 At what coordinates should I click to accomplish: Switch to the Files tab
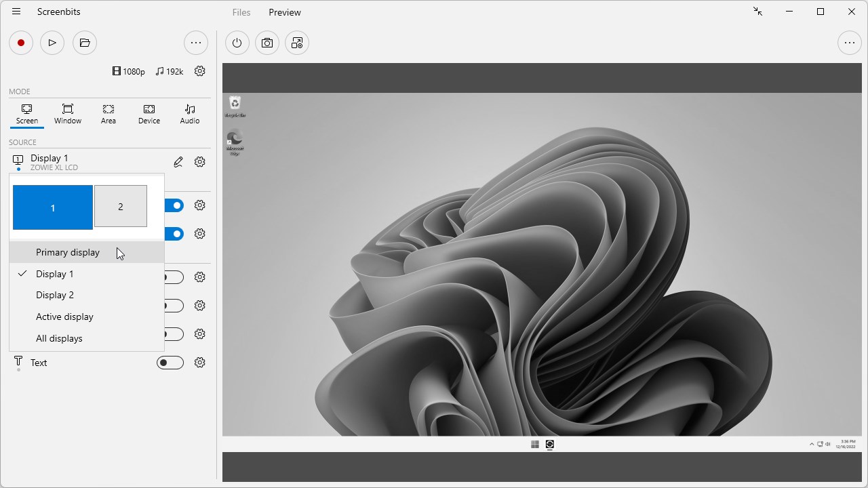tap(241, 12)
